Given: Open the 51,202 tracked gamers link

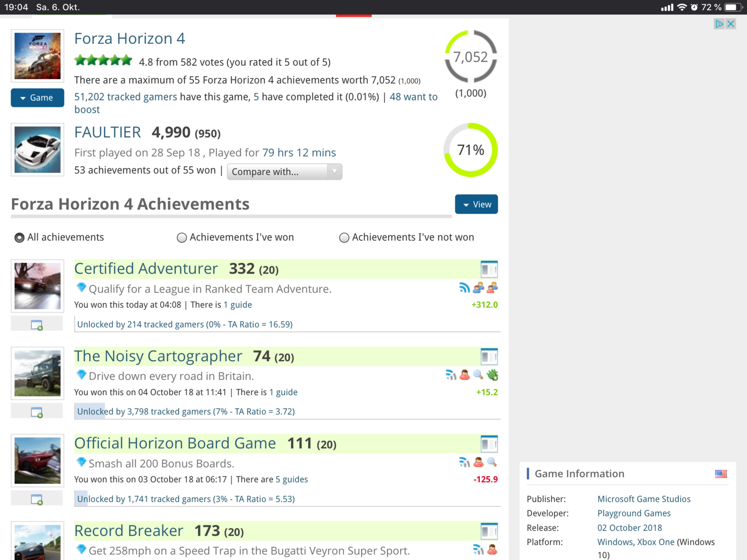Looking at the screenshot, I should [126, 97].
